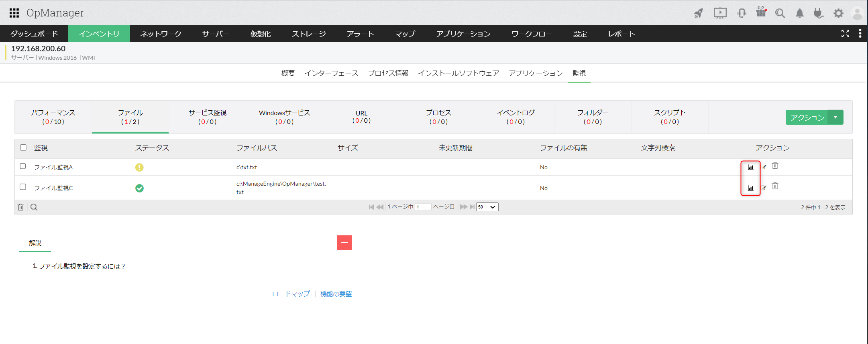Delete ファイル監視A using trash icon
Screen dimensions: 868x344
(x=775, y=166)
